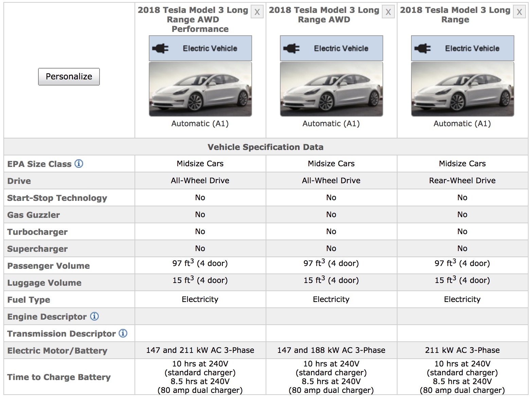The image size is (532, 397).
Task: Click the 2018 Tesla Model 3 Long Range title
Action: click(455, 15)
